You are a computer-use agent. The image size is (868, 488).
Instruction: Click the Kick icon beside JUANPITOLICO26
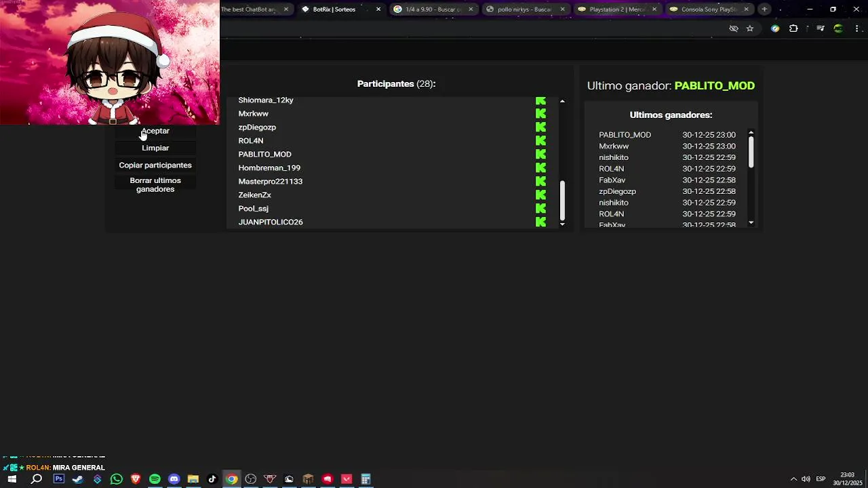click(x=540, y=222)
